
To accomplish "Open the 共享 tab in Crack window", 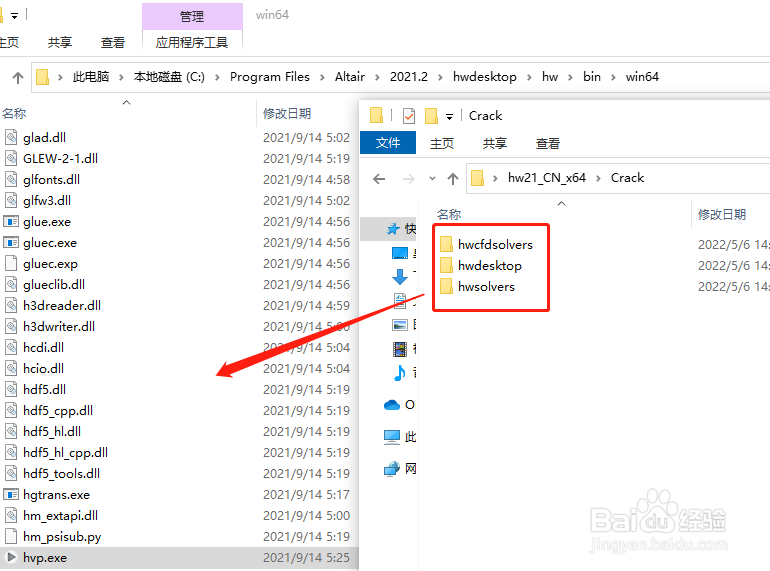I will [x=495, y=143].
